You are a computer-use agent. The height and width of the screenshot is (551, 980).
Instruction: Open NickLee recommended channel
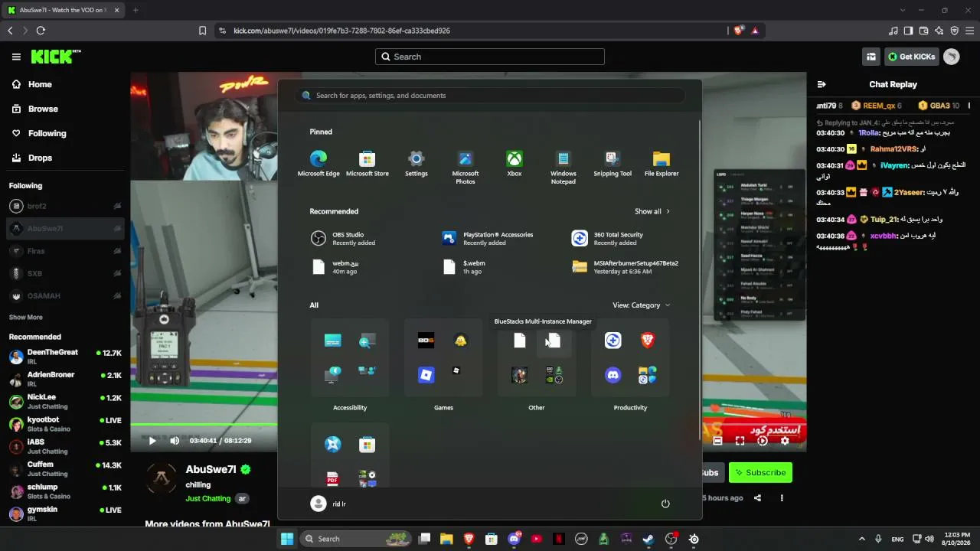65,401
